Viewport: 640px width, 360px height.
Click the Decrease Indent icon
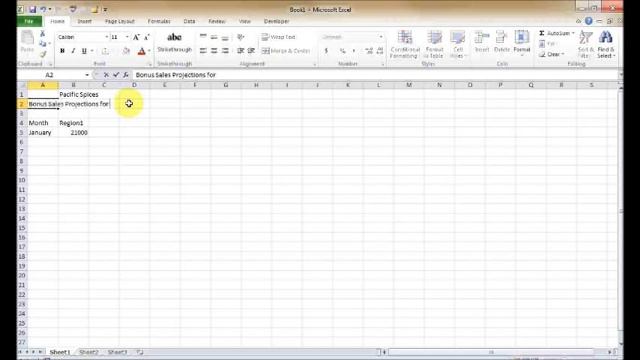point(240,51)
